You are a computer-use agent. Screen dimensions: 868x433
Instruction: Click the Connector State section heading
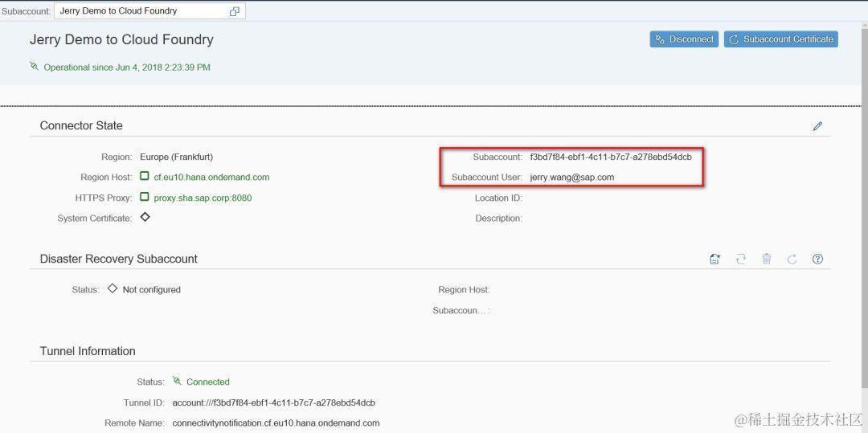81,125
